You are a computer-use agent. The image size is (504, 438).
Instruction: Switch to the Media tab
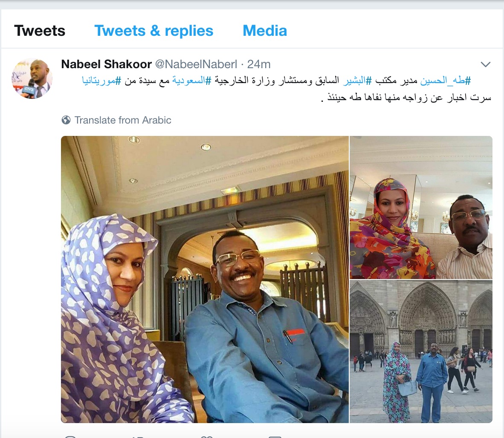click(x=264, y=31)
